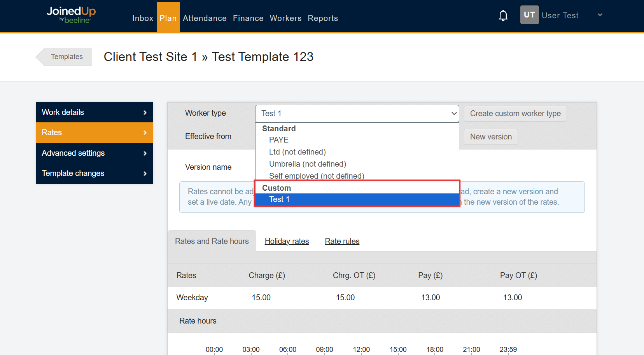The height and width of the screenshot is (355, 644).
Task: Switch to Rates and Rate hours tab
Action: coord(212,241)
